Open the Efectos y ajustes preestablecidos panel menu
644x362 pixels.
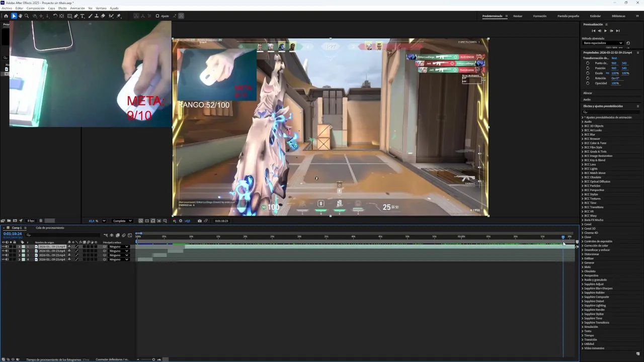(x=638, y=106)
